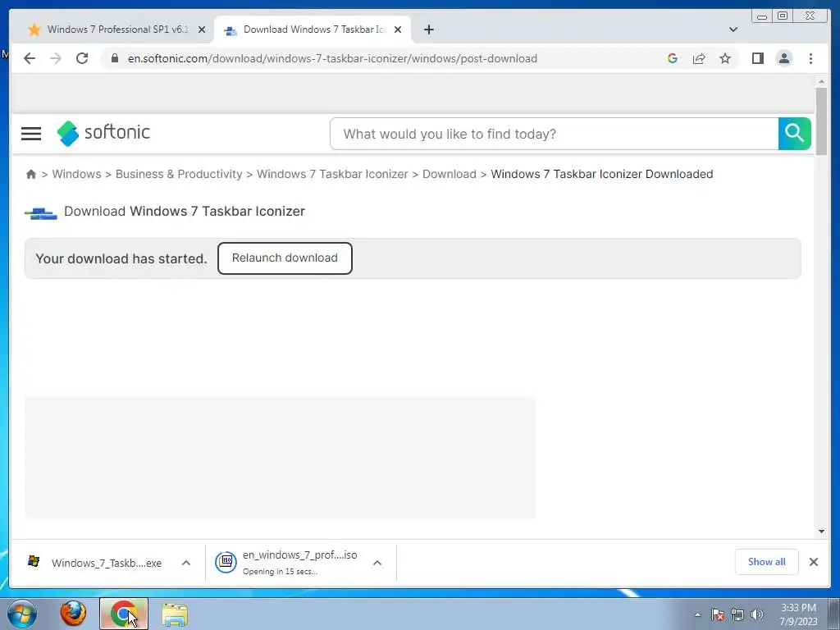Toggle the Chrome side panel

tap(757, 58)
